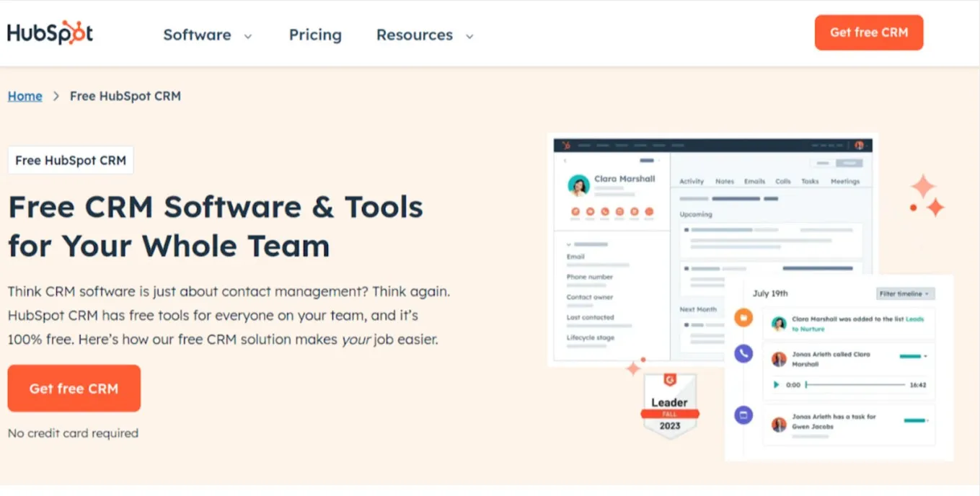The image size is (980, 496).
Task: Click the 16:42 recording duration
Action: click(x=918, y=385)
